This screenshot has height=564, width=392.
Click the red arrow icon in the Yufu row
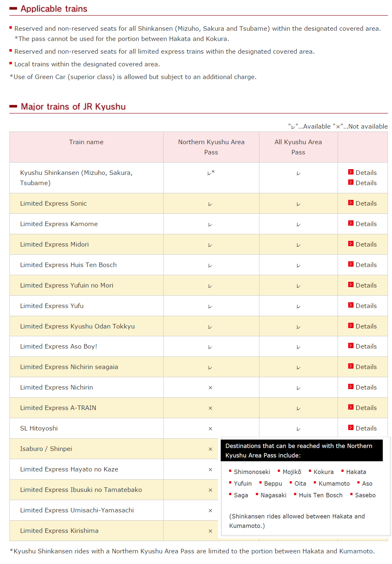coord(351,305)
